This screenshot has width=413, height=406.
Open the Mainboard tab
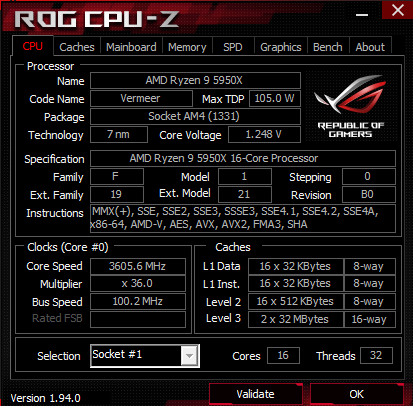point(131,47)
